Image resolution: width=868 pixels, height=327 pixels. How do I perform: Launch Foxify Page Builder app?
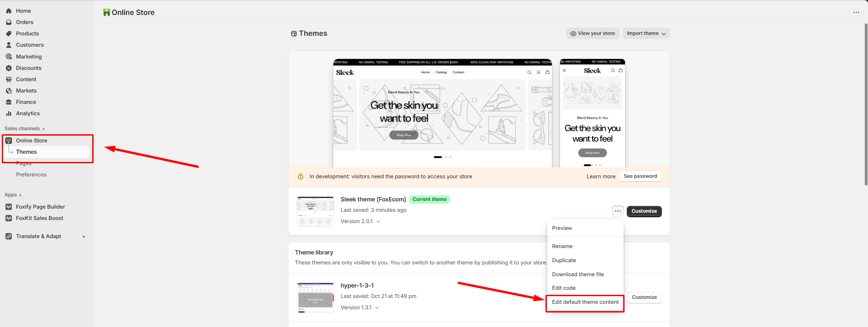coord(40,207)
